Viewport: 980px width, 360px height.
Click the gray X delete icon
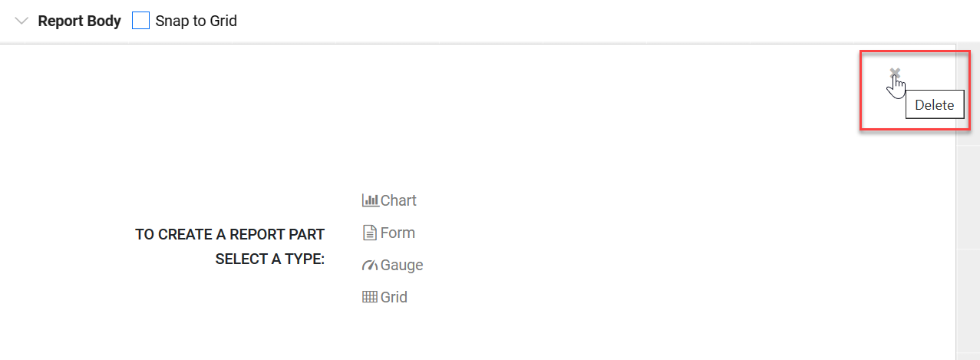895,73
